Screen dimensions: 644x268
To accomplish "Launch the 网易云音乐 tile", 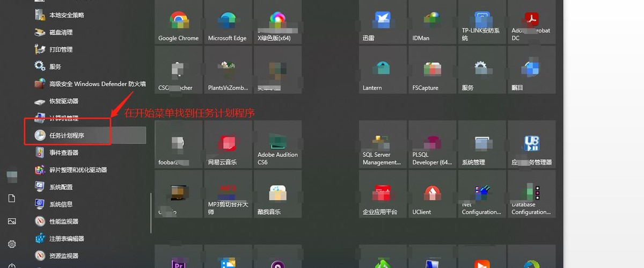I will pyautogui.click(x=228, y=144).
